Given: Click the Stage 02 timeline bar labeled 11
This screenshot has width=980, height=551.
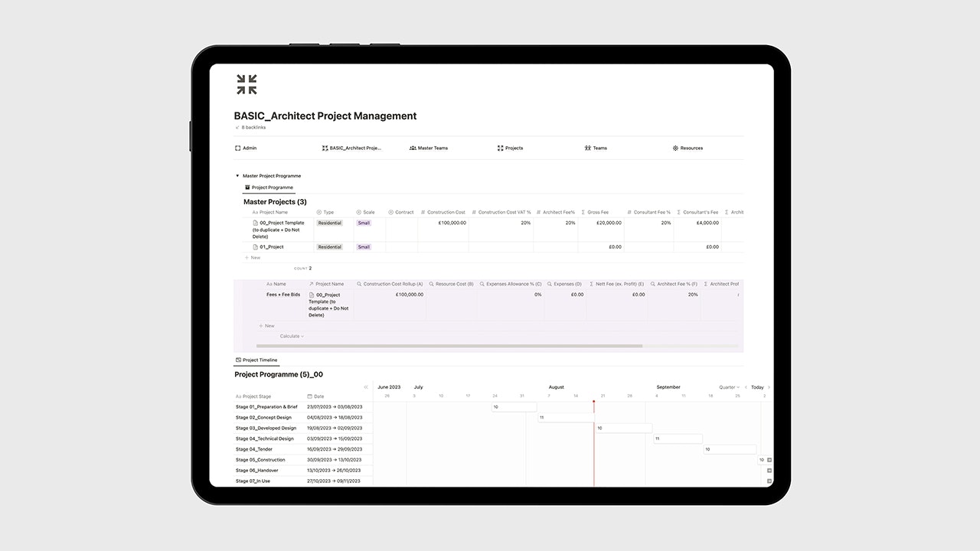Looking at the screenshot, I should [565, 418].
